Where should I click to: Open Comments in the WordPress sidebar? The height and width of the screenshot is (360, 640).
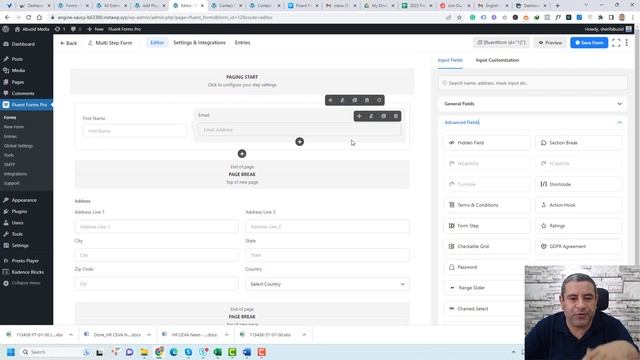point(26,93)
